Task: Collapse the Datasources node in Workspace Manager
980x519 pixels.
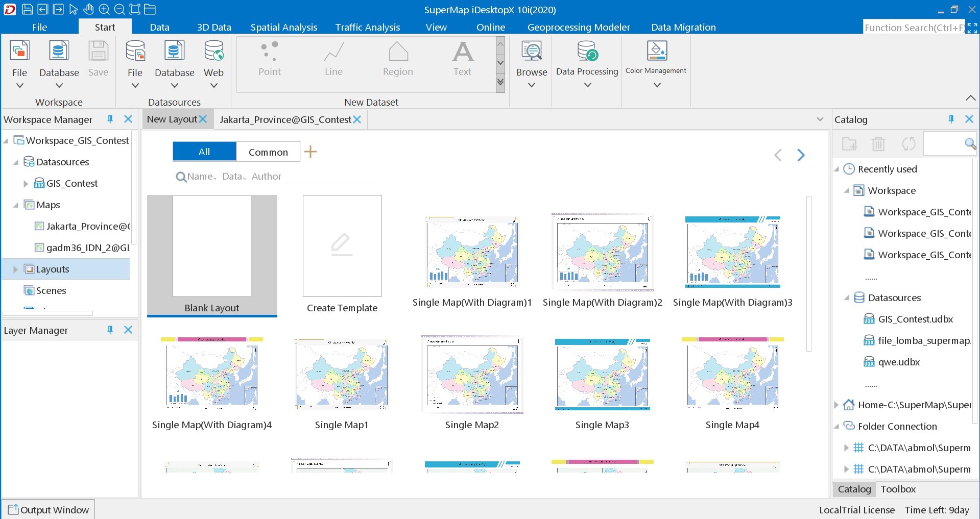Action: tap(16, 162)
